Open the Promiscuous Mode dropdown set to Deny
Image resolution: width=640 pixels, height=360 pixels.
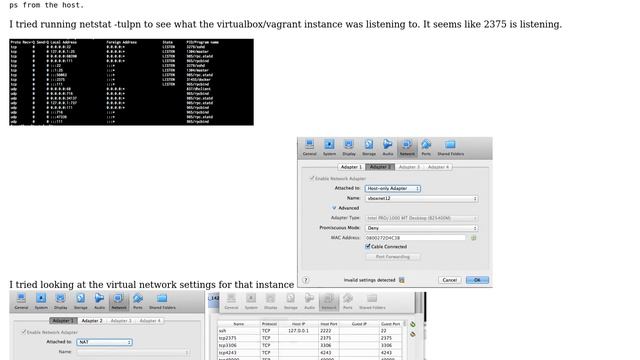(421, 228)
